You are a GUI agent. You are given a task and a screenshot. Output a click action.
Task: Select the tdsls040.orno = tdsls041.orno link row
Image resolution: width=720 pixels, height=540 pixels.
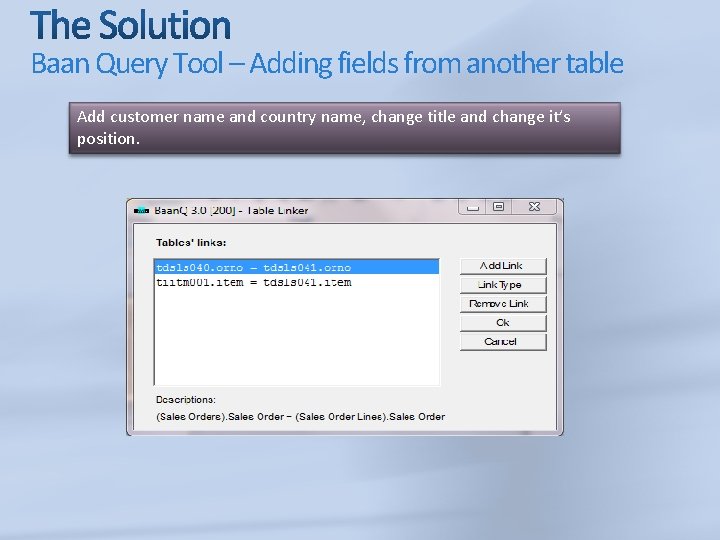[x=297, y=267]
